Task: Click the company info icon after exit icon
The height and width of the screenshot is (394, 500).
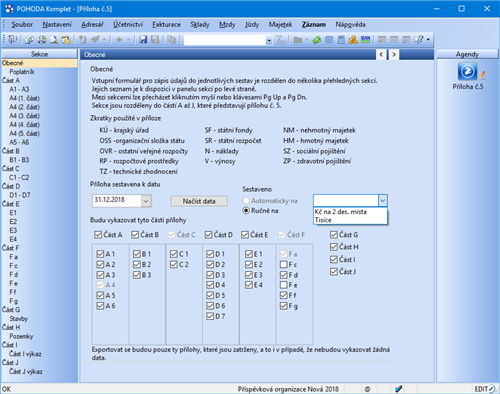Action: pyautogui.click(x=29, y=40)
